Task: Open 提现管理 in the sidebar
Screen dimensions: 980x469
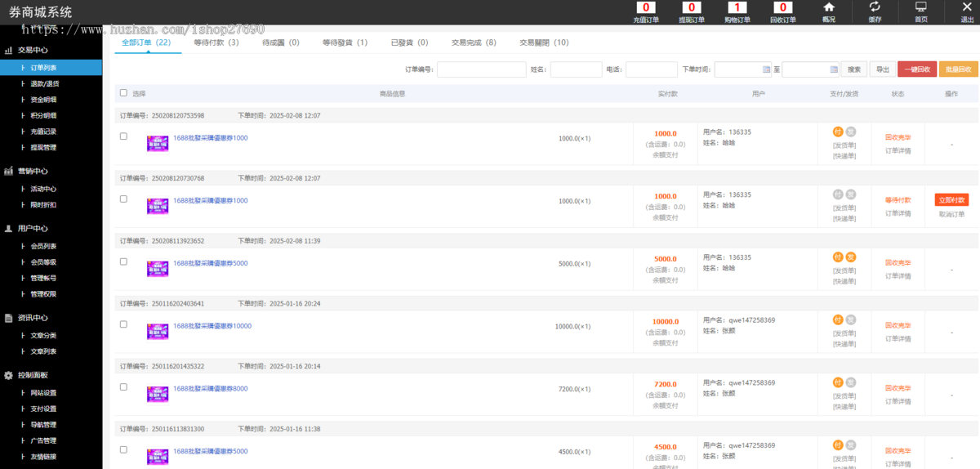Action: 44,148
